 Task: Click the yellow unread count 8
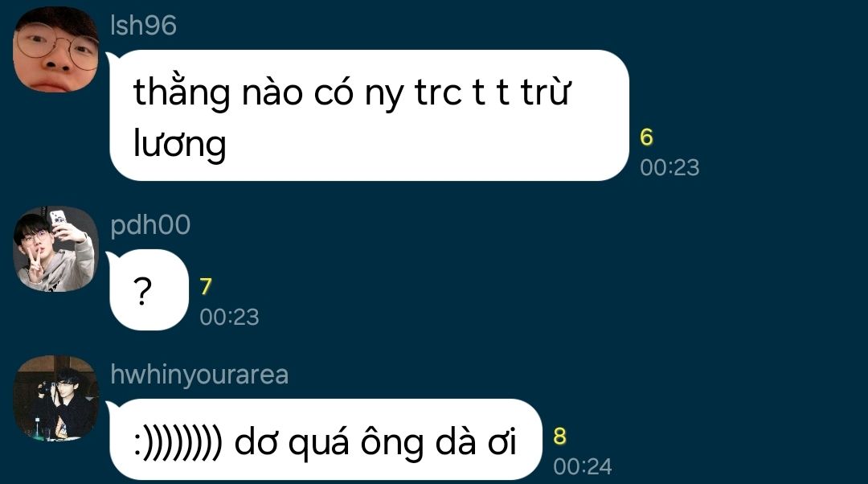[x=559, y=437]
